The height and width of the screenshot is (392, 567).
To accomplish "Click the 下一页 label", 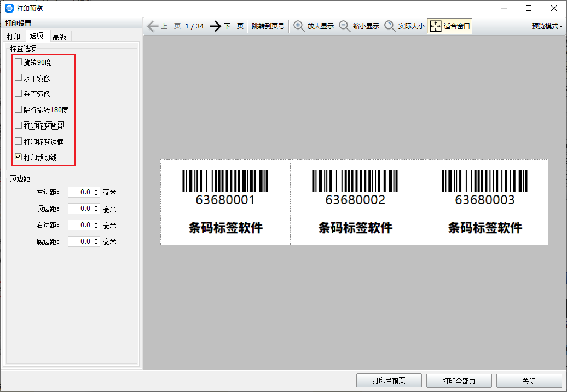I will point(234,26).
